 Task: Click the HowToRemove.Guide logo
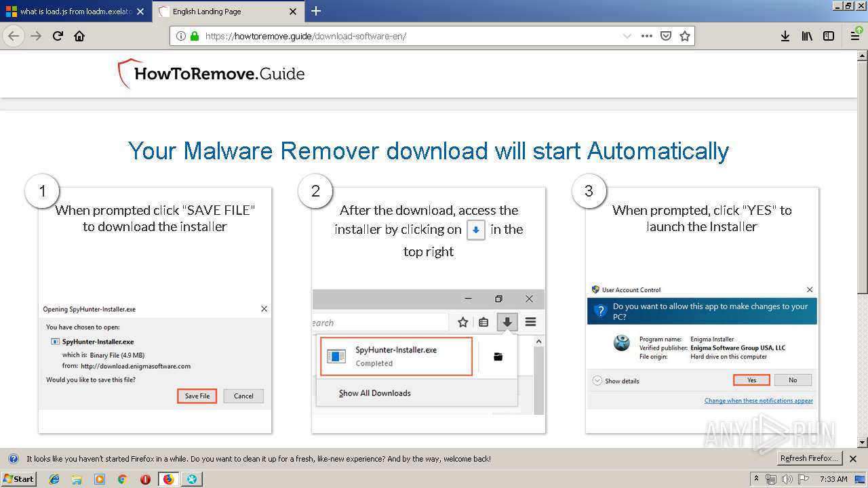(x=211, y=74)
